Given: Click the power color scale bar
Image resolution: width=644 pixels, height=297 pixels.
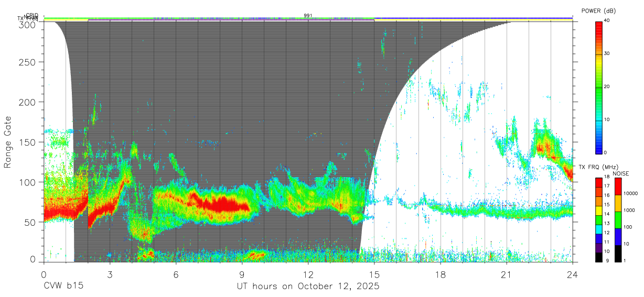Looking at the screenshot, I should pyautogui.click(x=599, y=87).
